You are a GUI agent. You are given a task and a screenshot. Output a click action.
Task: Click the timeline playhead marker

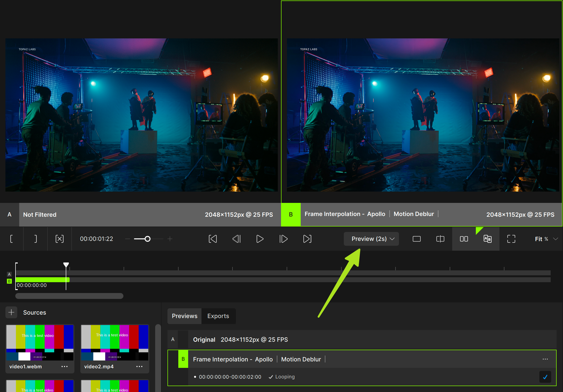coord(66,265)
